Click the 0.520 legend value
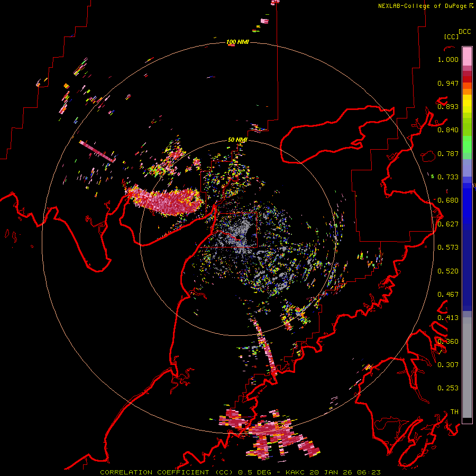The image size is (476, 476). (x=448, y=271)
